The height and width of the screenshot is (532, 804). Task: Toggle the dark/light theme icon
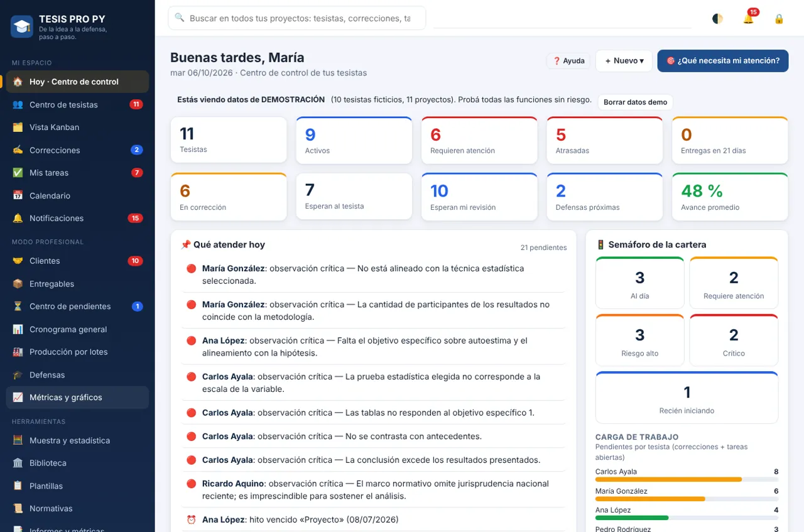tap(717, 19)
